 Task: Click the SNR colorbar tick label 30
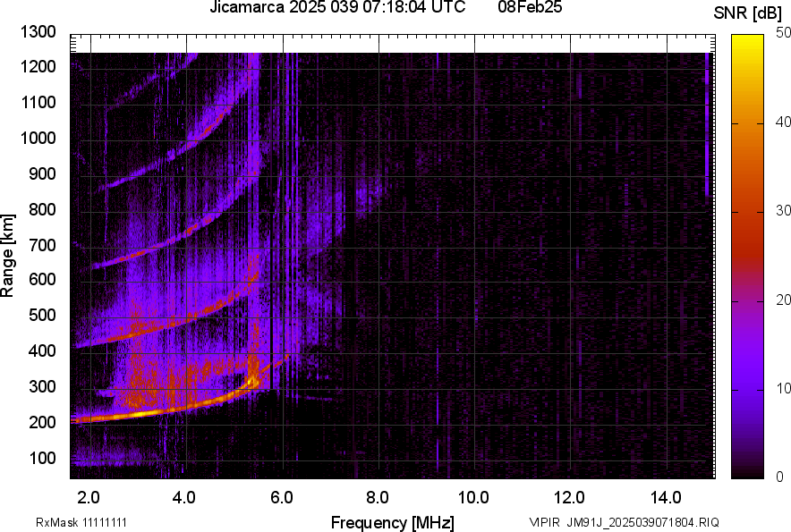pos(784,210)
